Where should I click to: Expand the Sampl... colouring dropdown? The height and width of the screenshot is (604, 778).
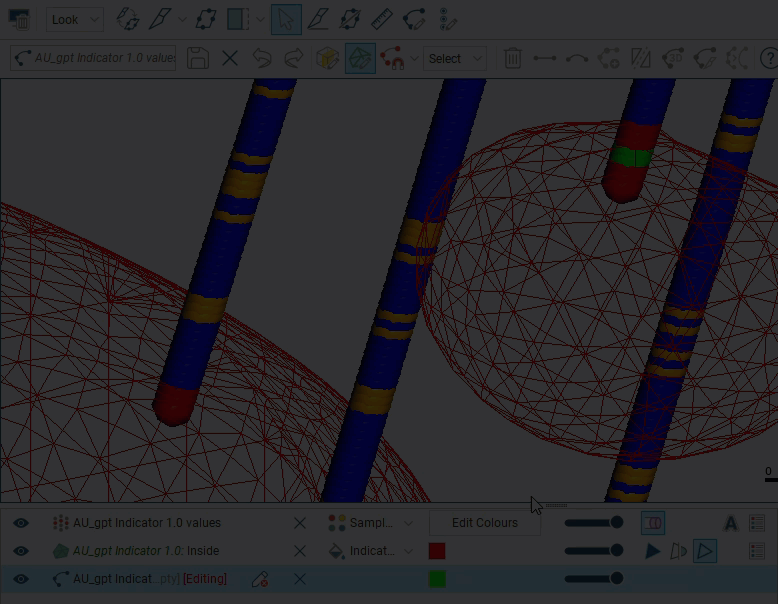tap(370, 523)
